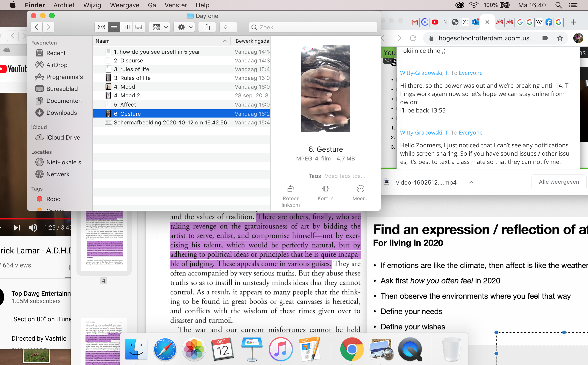This screenshot has width=588, height=365.
Task: Open Spotlight search in menu bar
Action: click(559, 5)
